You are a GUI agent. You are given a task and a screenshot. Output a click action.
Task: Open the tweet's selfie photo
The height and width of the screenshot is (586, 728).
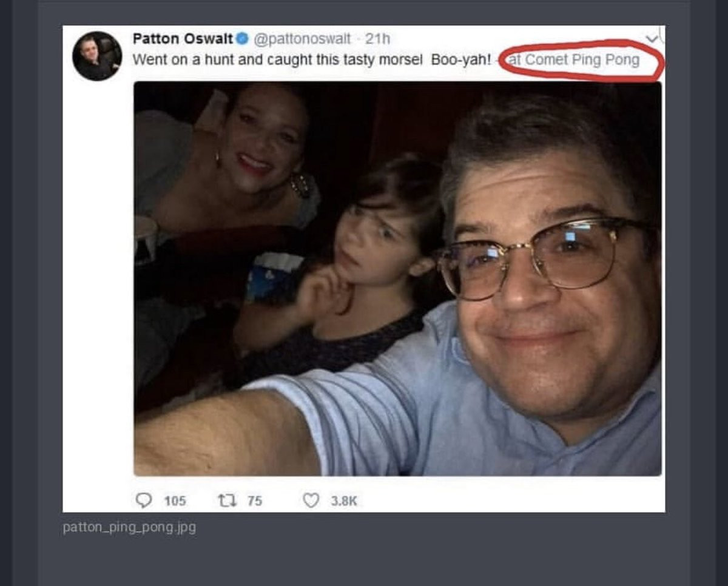tap(397, 279)
